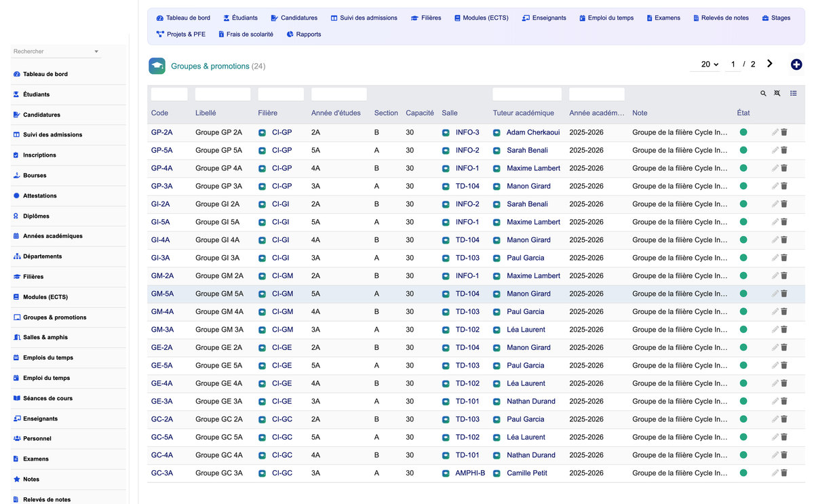This screenshot has width=814, height=504.
Task: Open the GC-5A code link
Action: tap(162, 438)
